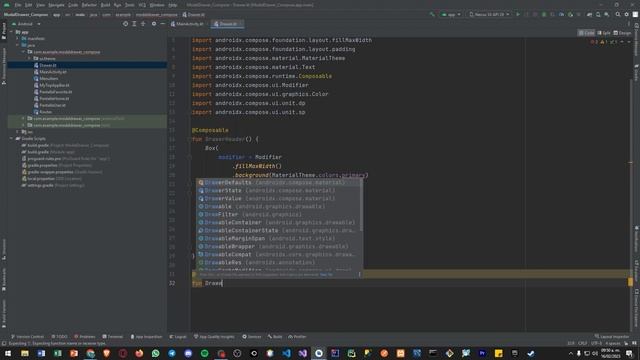
Task: Open Firefox from the taskbar
Action: (139, 353)
